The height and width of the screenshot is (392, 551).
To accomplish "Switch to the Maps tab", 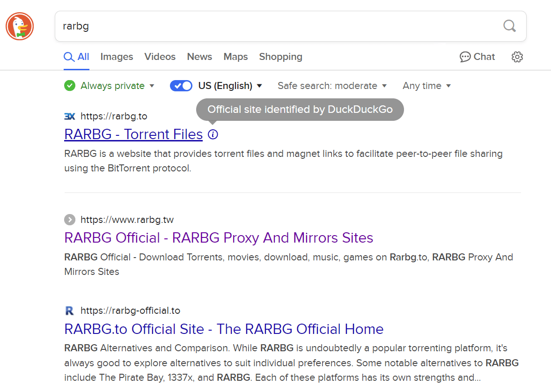I will 235,57.
